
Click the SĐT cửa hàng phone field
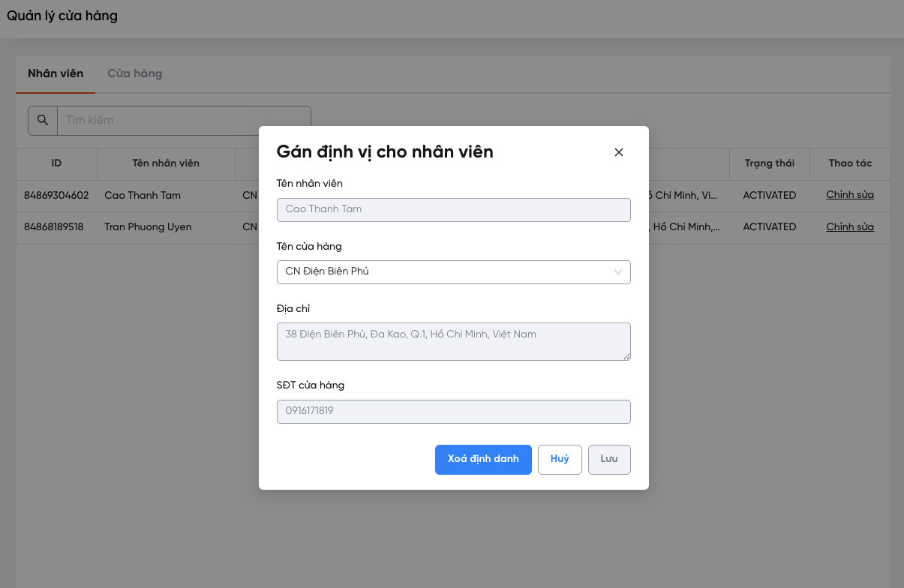point(454,412)
